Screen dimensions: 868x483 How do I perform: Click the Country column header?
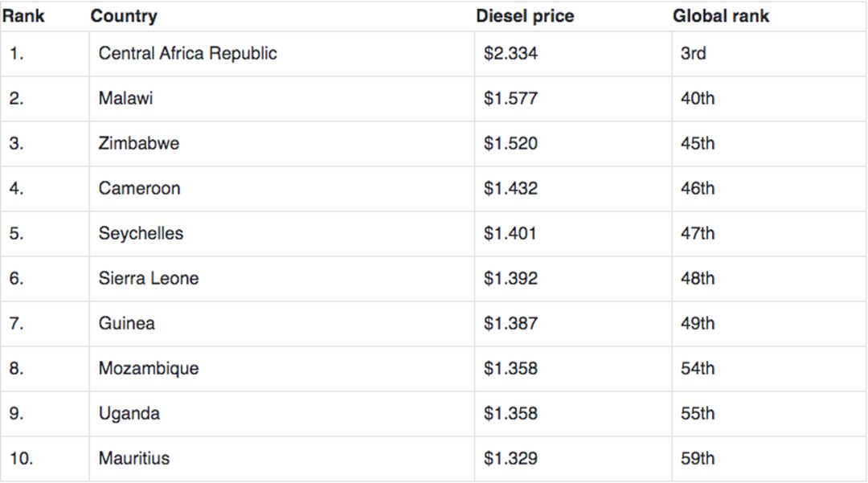tap(124, 16)
